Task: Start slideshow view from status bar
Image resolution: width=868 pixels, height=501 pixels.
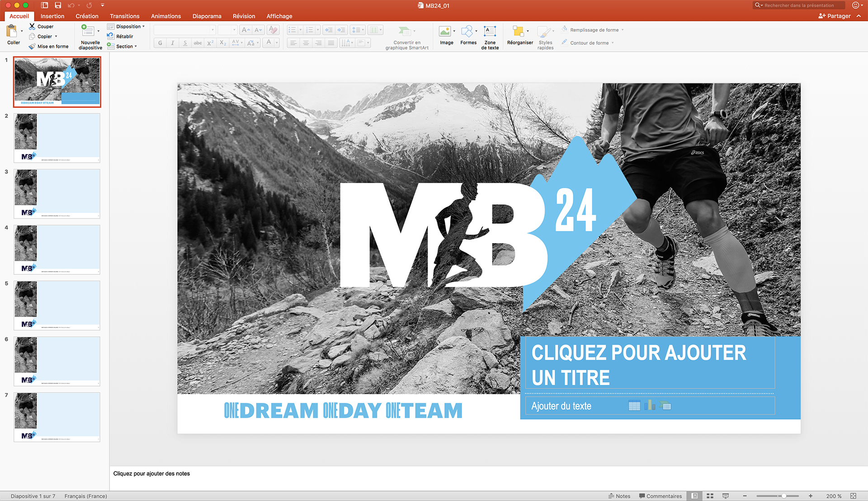Action: coord(725,496)
